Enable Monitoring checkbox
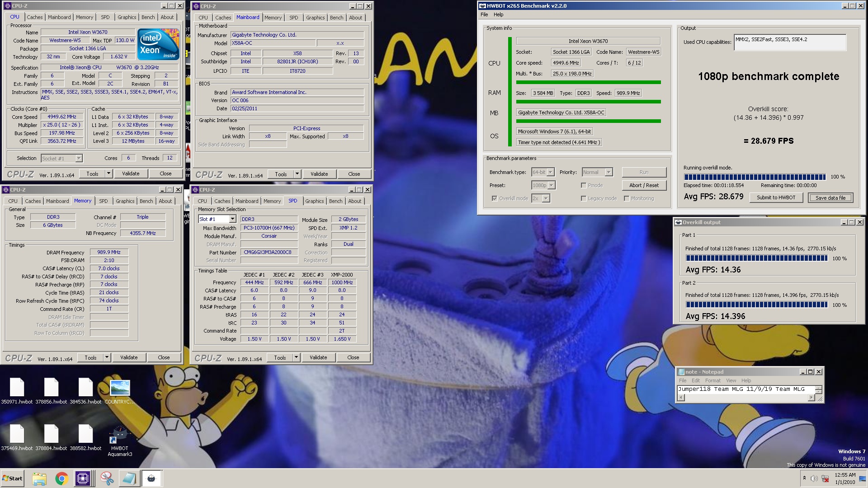Viewport: 868px width, 488px height. coord(627,198)
